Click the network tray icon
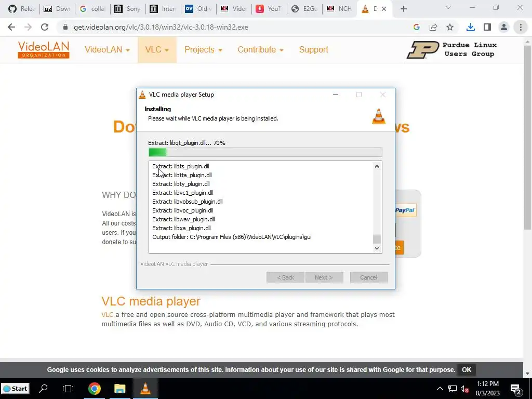The width and height of the screenshot is (532, 399). 453,389
